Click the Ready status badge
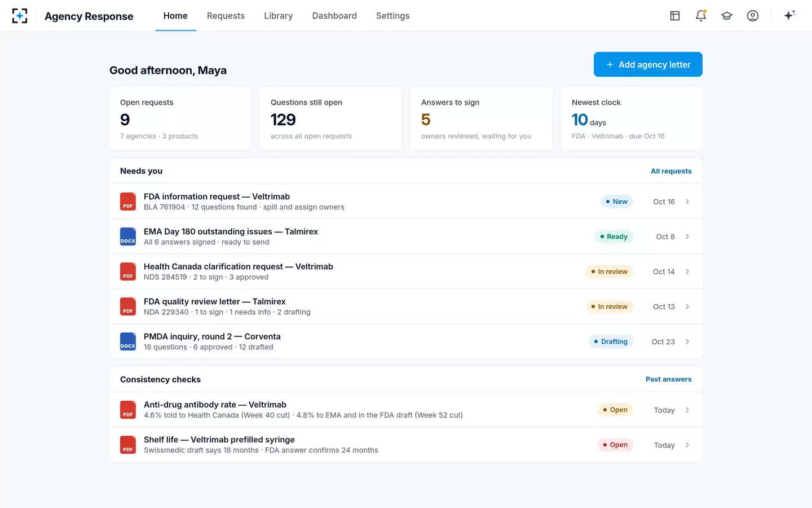The image size is (812, 508). (614, 237)
